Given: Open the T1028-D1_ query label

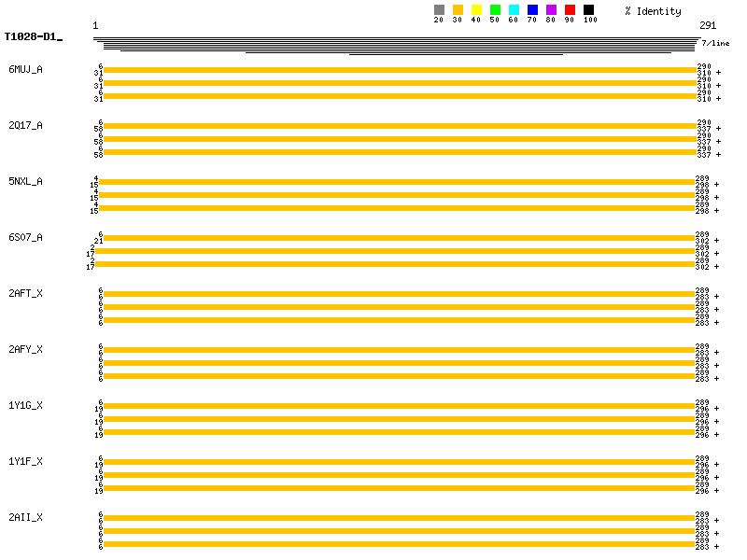Looking at the screenshot, I should point(33,37).
